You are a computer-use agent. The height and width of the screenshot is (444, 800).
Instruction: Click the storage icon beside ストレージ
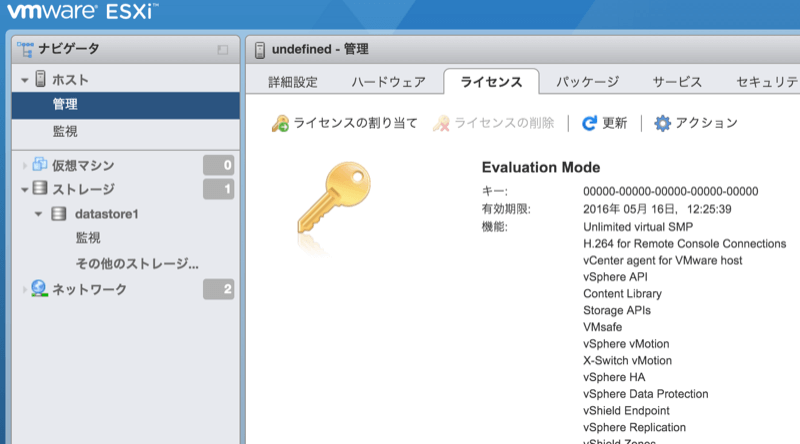(x=40, y=188)
